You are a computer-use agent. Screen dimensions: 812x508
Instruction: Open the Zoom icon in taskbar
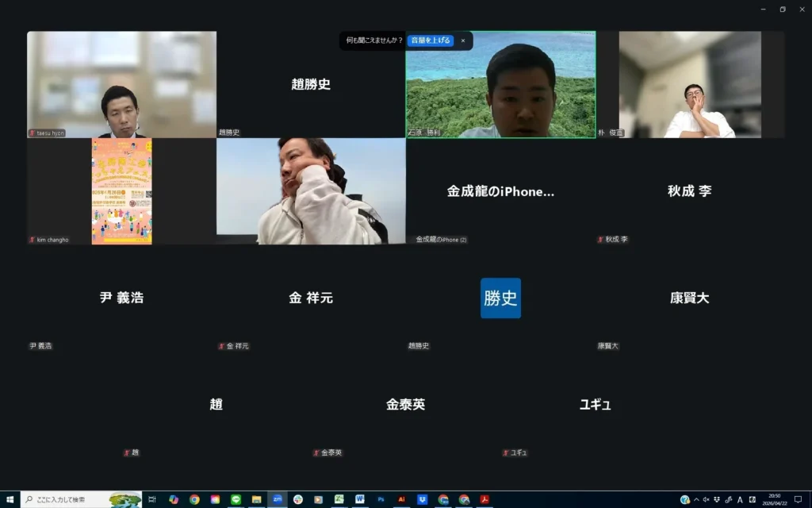(x=278, y=499)
